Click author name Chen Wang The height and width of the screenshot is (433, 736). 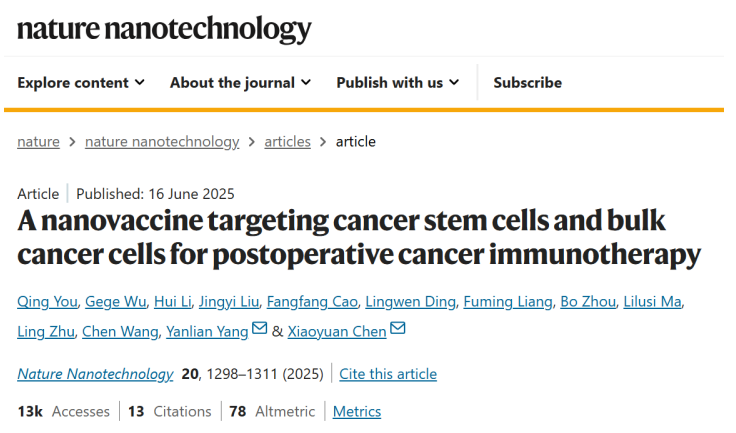coord(120,331)
